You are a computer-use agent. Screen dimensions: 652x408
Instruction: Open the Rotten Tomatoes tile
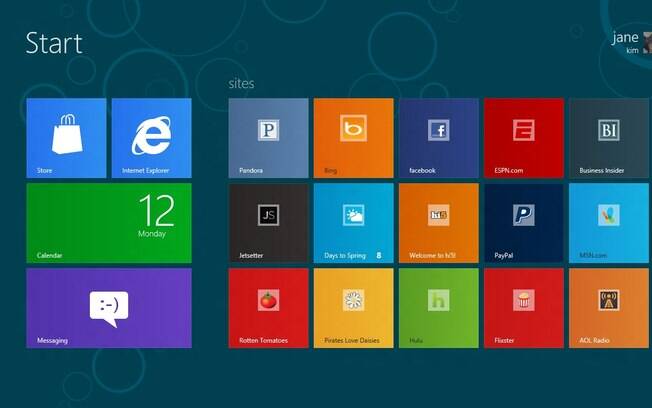[x=269, y=308]
